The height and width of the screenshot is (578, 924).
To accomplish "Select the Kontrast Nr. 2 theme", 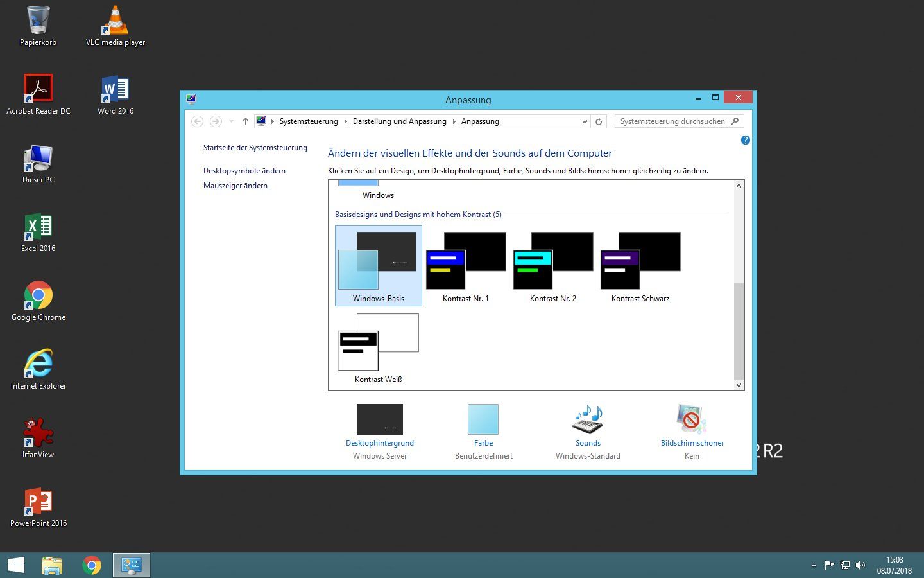I will coord(553,265).
